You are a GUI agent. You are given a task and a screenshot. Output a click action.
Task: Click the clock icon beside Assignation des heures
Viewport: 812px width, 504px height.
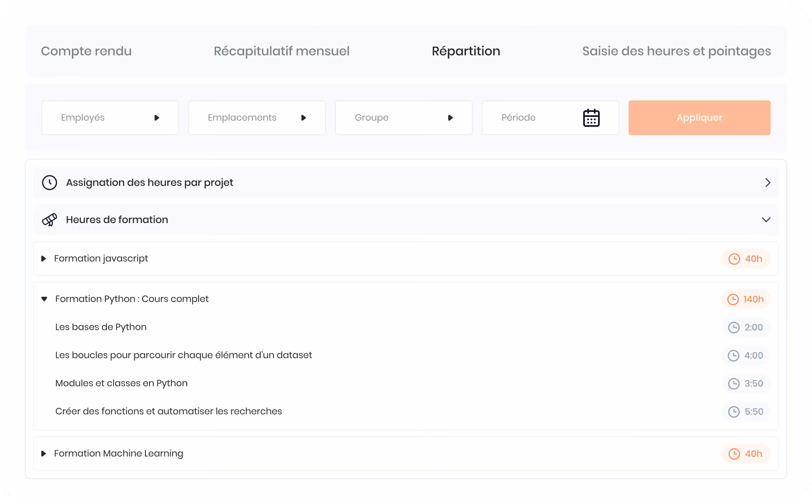tap(50, 183)
